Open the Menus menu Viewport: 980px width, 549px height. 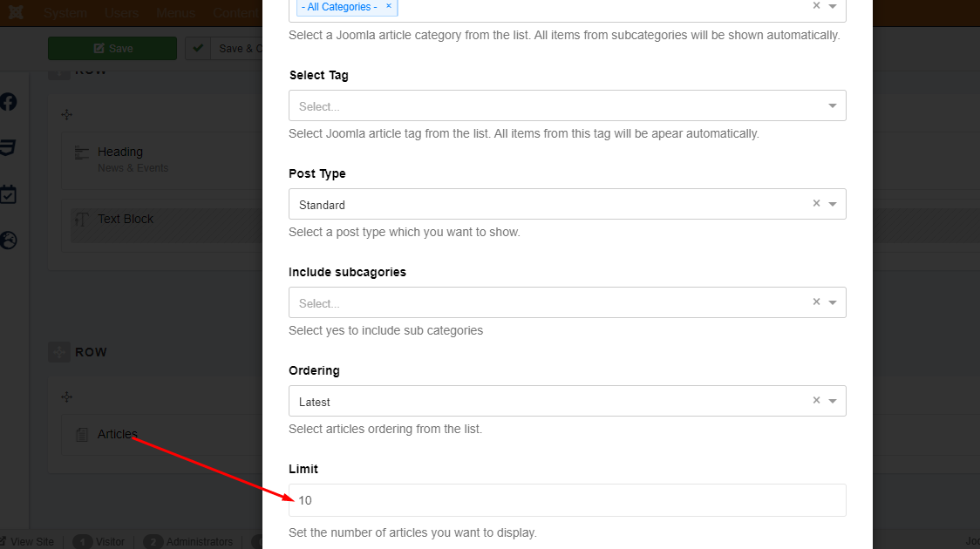175,13
